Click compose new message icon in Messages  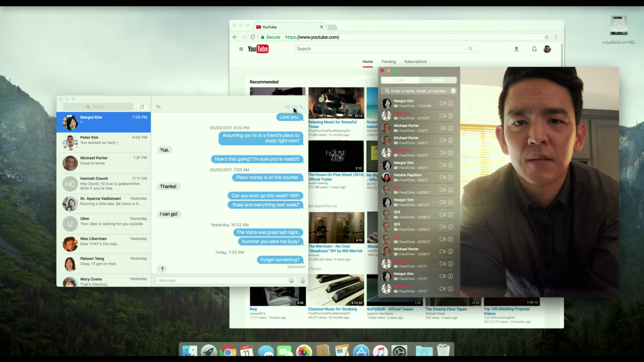tap(142, 107)
